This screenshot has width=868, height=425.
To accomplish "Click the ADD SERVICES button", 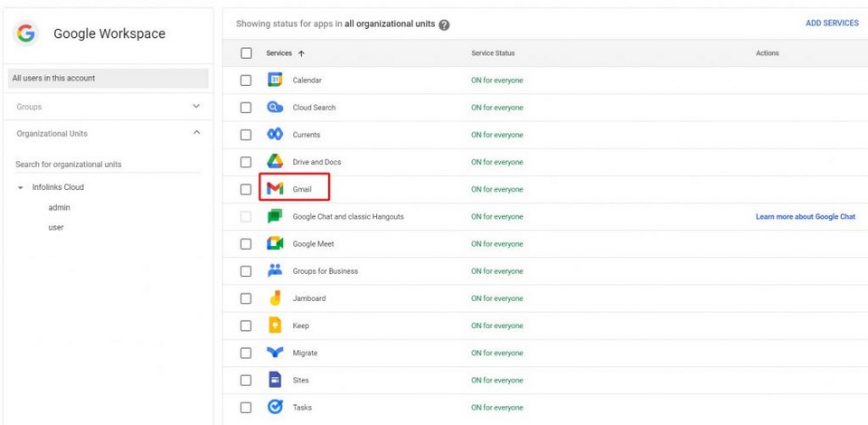I will tap(831, 24).
